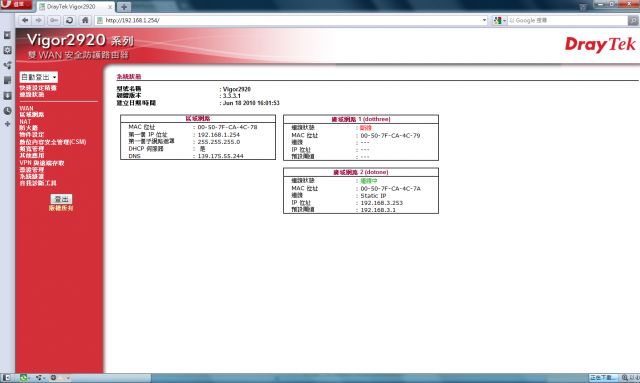This screenshot has width=640, height=383.
Task: Open the zoom control in status bar
Action: coord(630,378)
